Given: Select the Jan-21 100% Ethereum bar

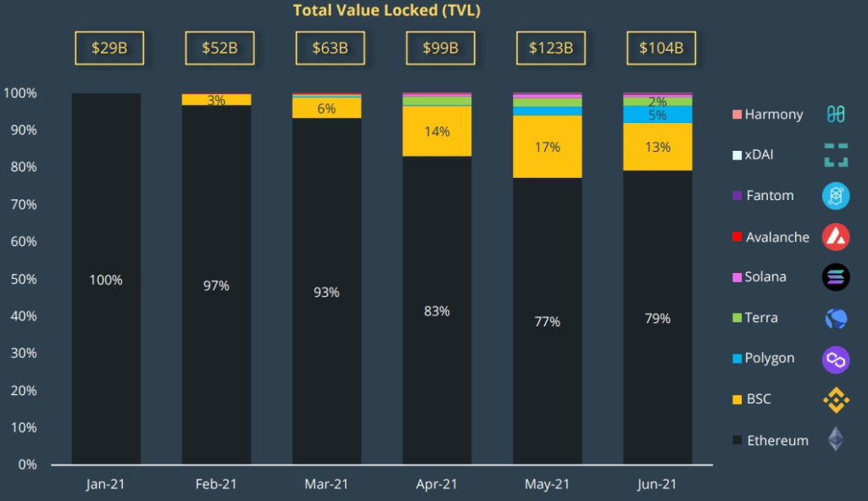Looking at the screenshot, I should [x=106, y=280].
